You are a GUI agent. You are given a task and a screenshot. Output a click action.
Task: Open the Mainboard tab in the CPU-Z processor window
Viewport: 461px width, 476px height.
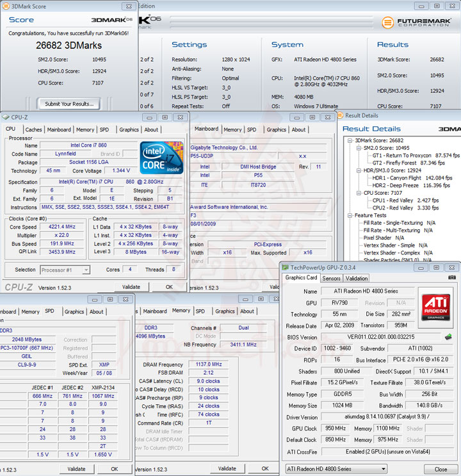59,129
